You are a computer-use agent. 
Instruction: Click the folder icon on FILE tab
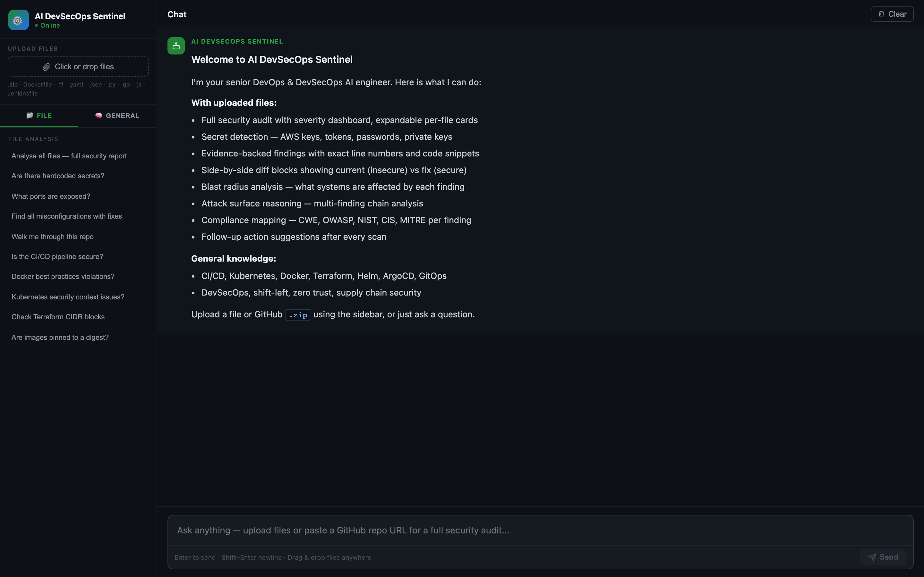(x=30, y=116)
